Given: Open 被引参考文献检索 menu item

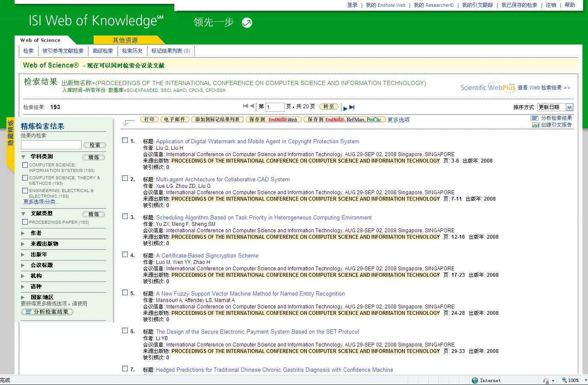Looking at the screenshot, I should (x=63, y=50).
